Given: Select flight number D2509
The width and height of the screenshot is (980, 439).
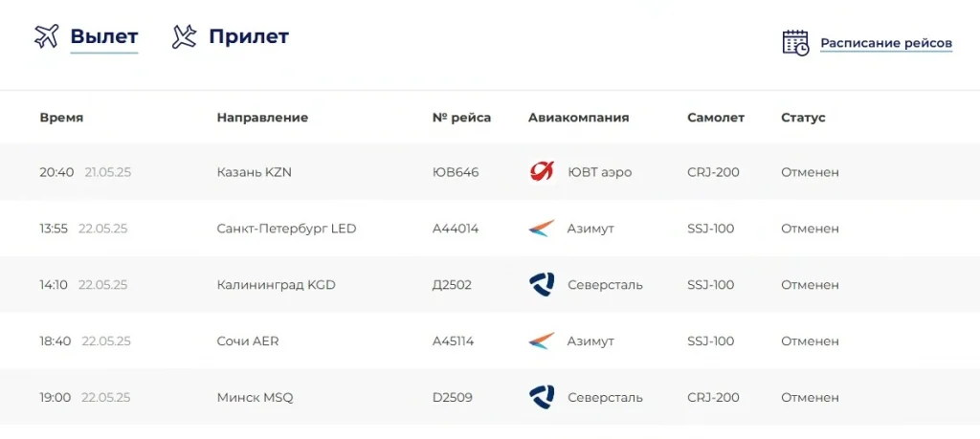Looking at the screenshot, I should 453,397.
